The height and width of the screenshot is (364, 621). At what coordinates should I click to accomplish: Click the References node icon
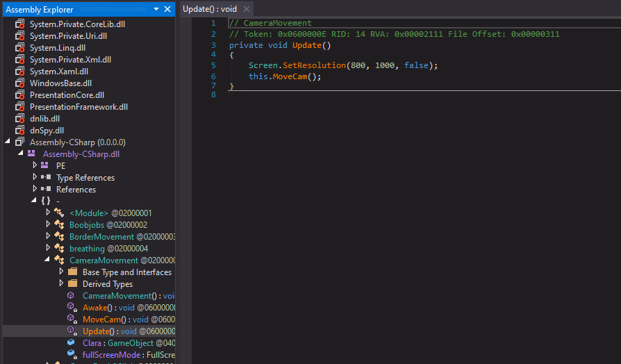(x=46, y=189)
